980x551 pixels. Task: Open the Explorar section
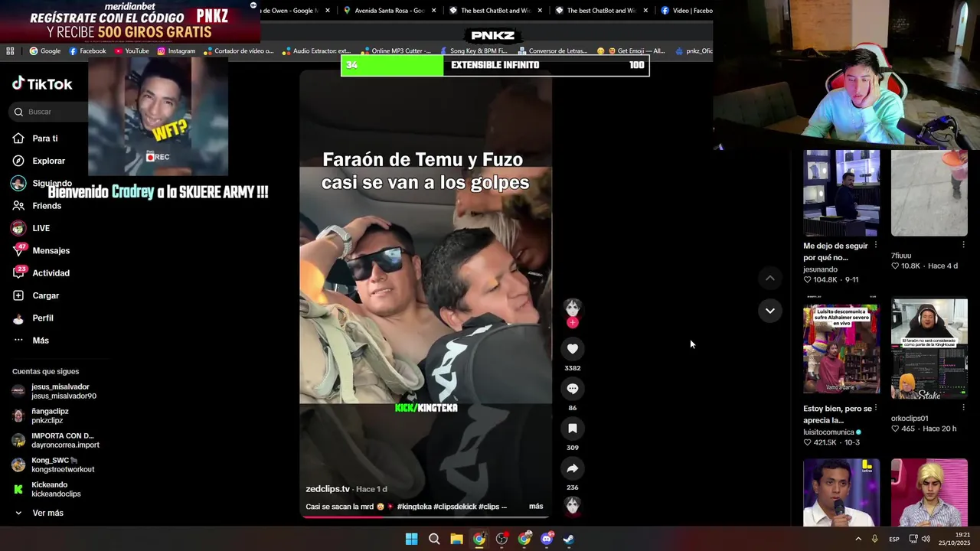[x=48, y=161]
